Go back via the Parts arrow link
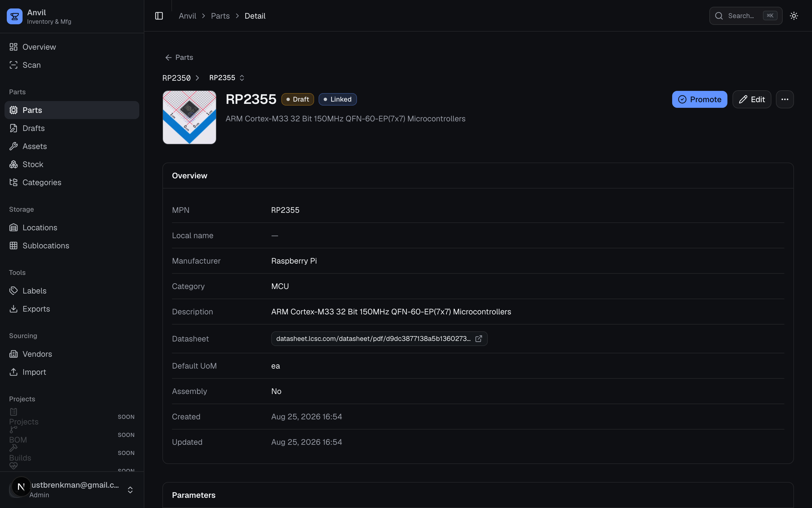This screenshot has height=508, width=812. (x=179, y=58)
